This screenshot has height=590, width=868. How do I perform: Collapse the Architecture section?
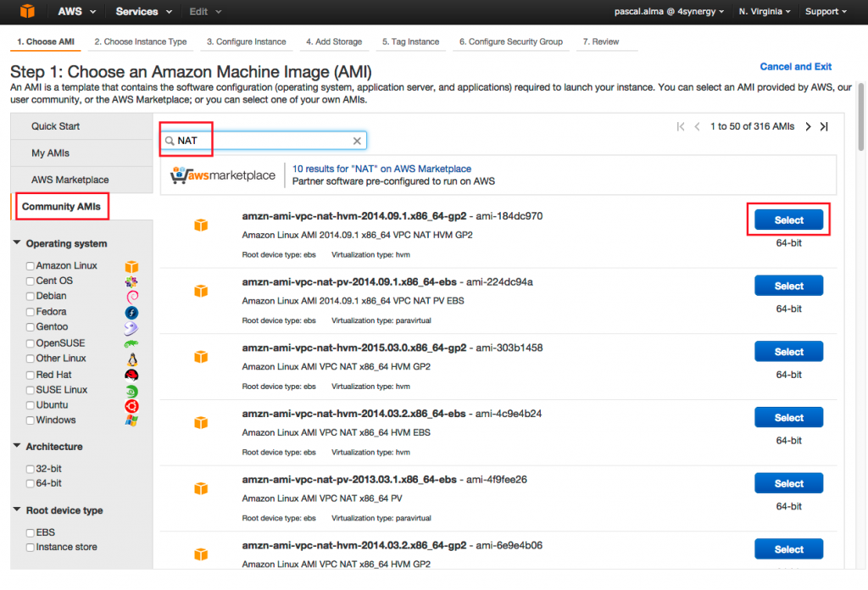point(17,446)
